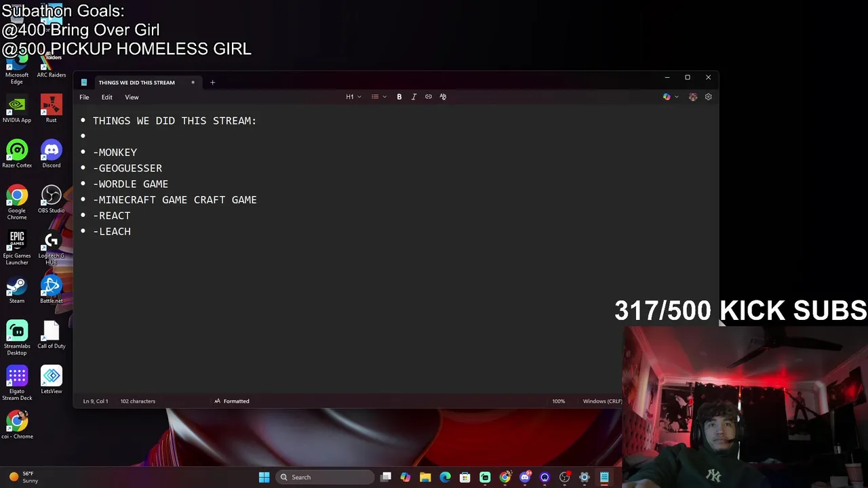The image size is (868, 488).
Task: Click the -LEACH line
Action: (x=112, y=231)
